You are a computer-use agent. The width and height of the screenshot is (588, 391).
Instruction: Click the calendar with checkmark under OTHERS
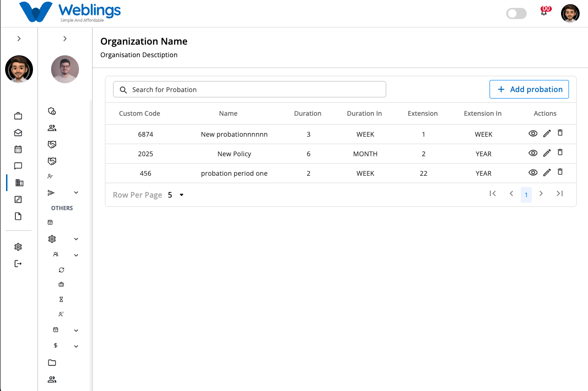pyautogui.click(x=51, y=223)
